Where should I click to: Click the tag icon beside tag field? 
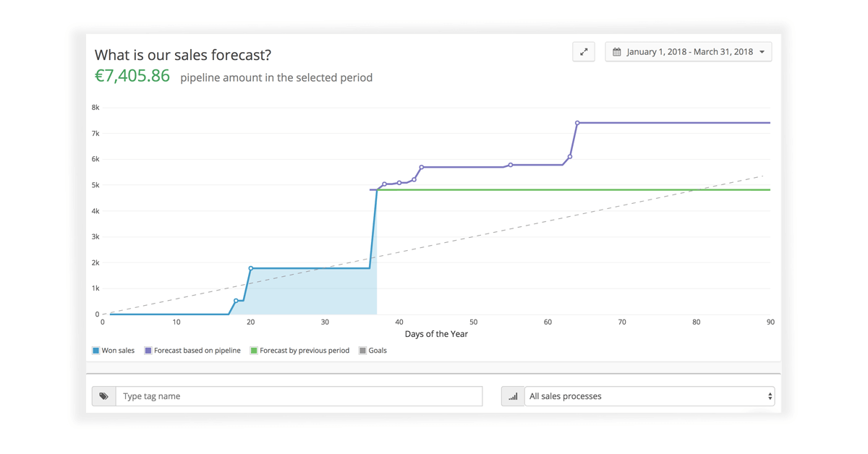pos(104,396)
